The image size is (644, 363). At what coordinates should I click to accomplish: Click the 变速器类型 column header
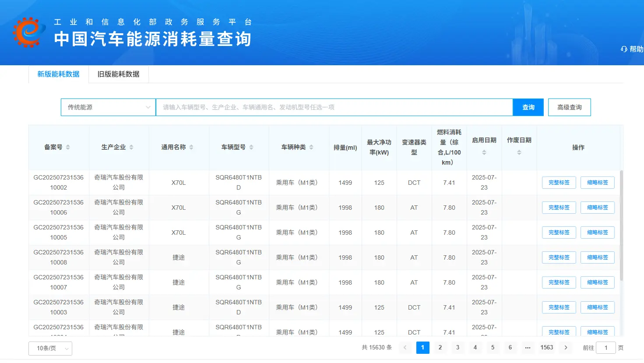pos(414,148)
